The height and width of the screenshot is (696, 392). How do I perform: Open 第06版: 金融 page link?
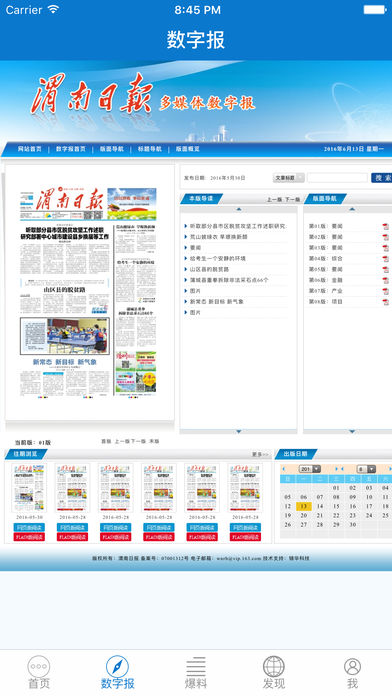pos(326,280)
